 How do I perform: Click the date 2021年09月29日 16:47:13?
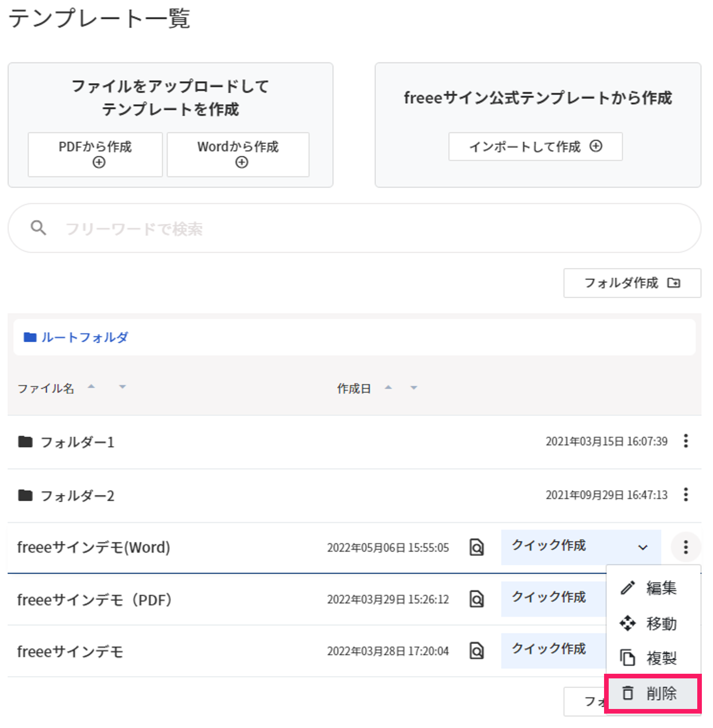606,495
